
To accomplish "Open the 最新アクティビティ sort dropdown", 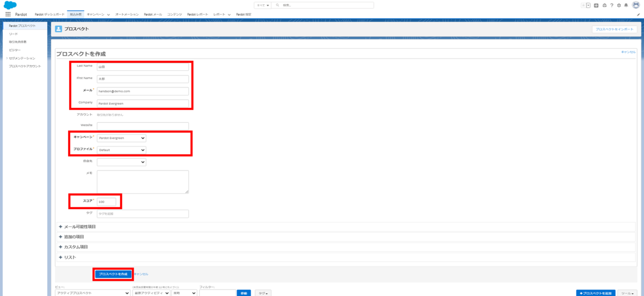I will pyautogui.click(x=151, y=293).
